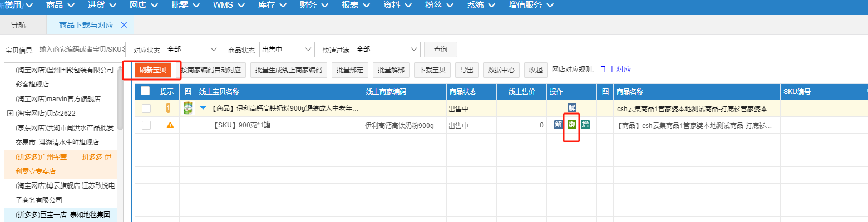Screen dimensions: 868x222
Task: Click the 解 unbind icon in SKU row
Action: [558, 125]
